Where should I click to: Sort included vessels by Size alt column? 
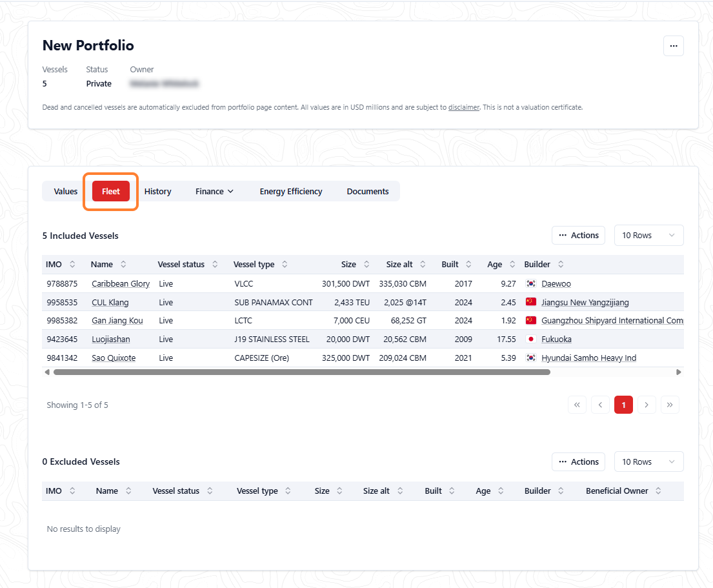click(423, 264)
